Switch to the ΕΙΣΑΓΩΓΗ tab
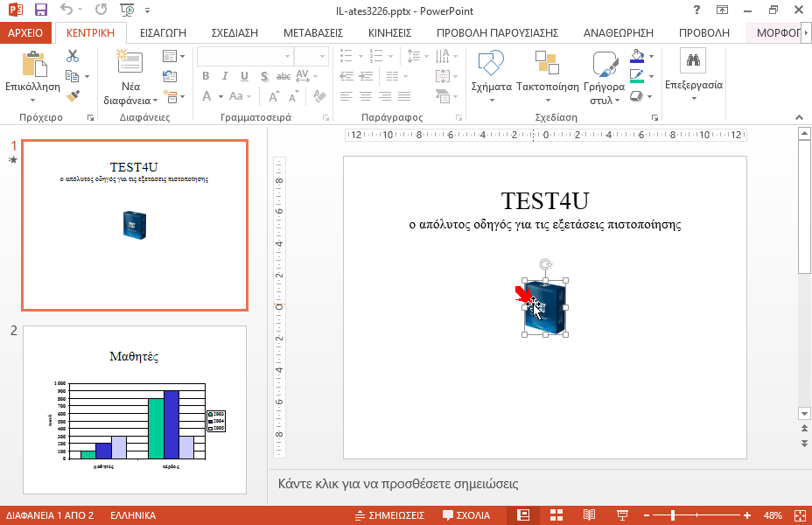Viewport: 812px width, 525px height. tap(163, 32)
